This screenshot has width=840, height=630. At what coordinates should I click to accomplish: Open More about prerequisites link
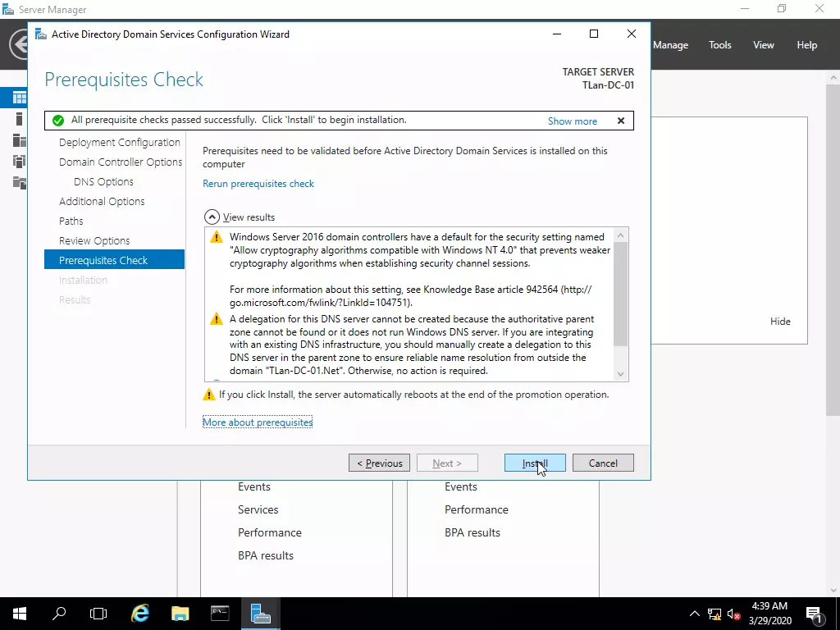tap(258, 422)
